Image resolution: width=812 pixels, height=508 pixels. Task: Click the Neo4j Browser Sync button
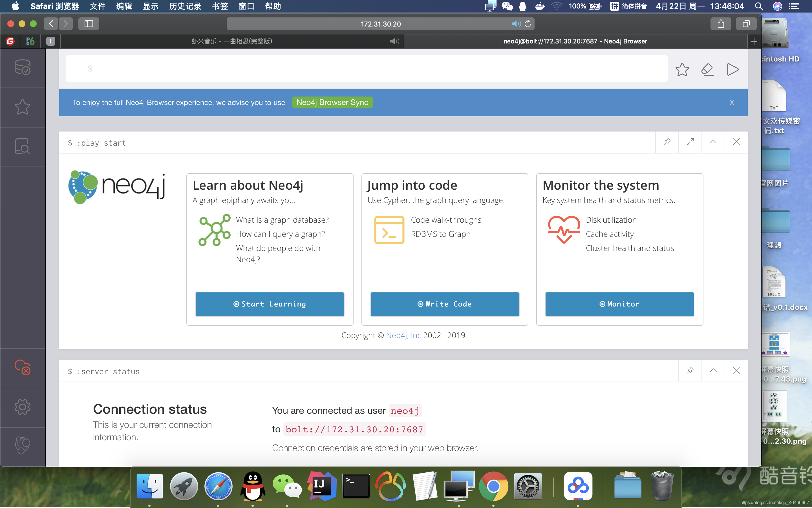click(x=332, y=102)
